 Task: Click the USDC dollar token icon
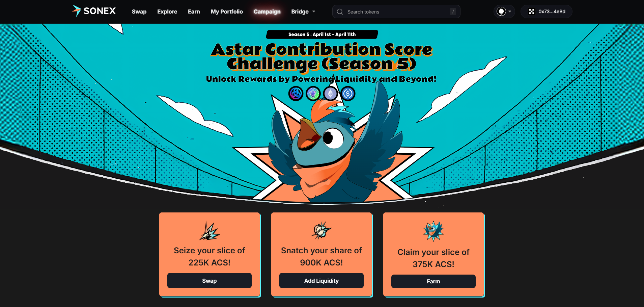coord(348,94)
